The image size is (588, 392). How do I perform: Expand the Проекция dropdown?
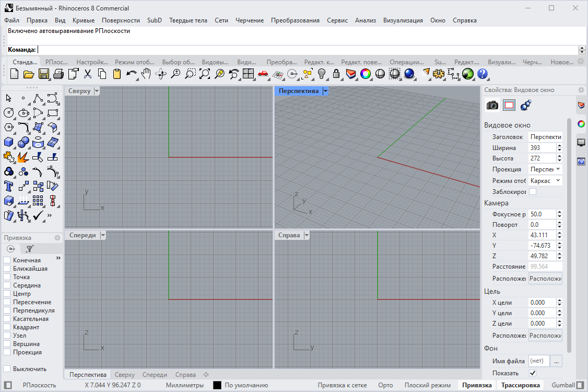point(545,169)
